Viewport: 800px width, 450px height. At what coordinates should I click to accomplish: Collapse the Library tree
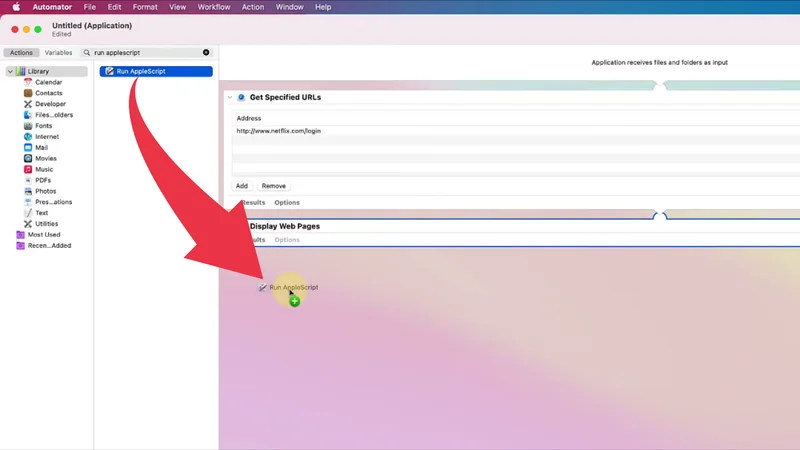(x=10, y=72)
